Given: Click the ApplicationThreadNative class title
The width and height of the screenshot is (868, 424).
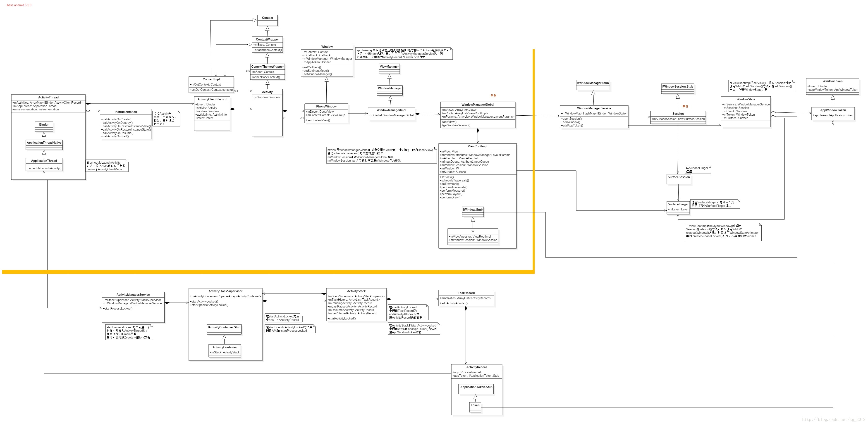Looking at the screenshot, I should click(44, 143).
